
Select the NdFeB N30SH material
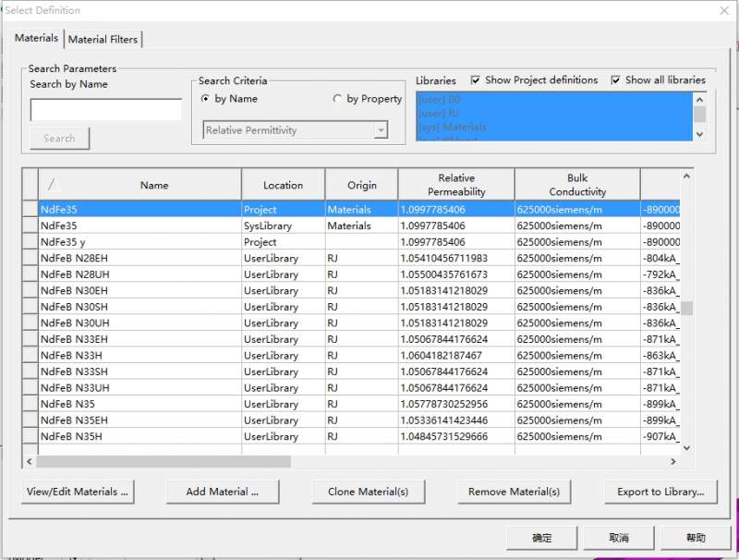(x=359, y=307)
